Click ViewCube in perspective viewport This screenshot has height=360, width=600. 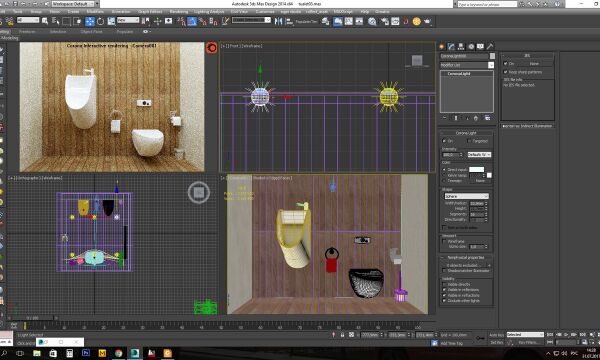coord(199,192)
